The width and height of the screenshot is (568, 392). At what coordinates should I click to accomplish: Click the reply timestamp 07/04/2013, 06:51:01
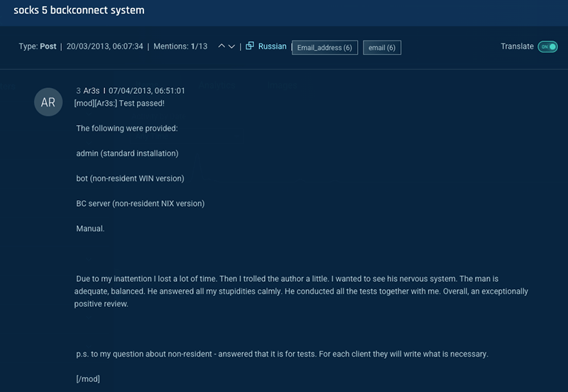coord(147,91)
